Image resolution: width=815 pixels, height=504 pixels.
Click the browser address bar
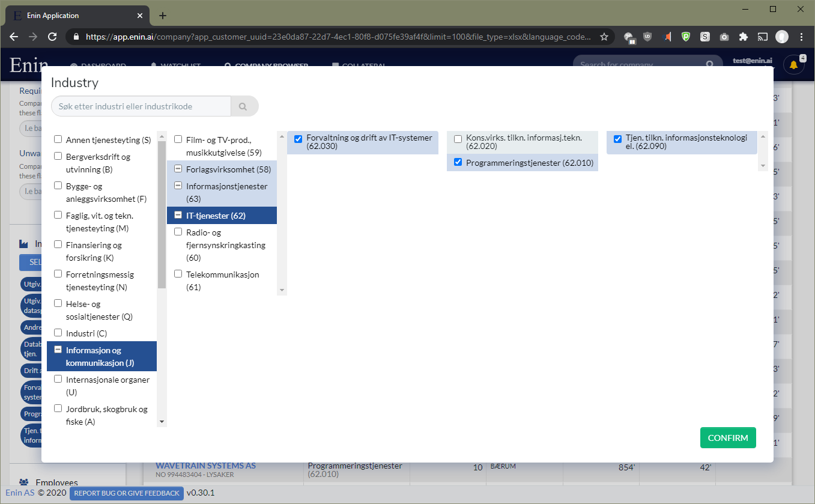click(339, 37)
